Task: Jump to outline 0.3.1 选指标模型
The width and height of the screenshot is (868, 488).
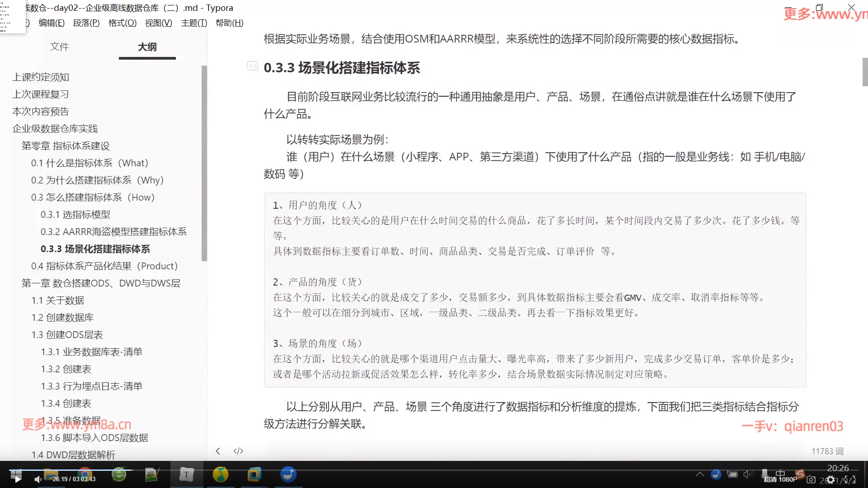Action: coord(75,215)
